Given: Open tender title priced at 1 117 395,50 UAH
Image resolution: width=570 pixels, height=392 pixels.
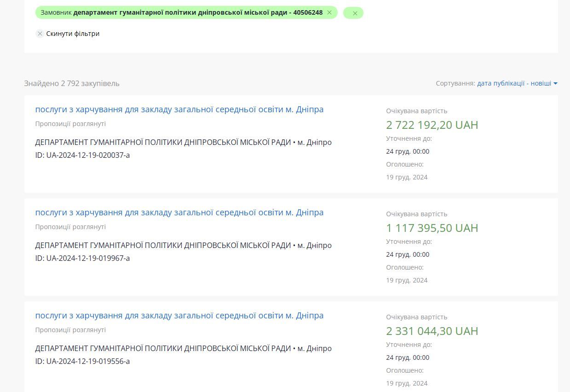Looking at the screenshot, I should point(179,213).
